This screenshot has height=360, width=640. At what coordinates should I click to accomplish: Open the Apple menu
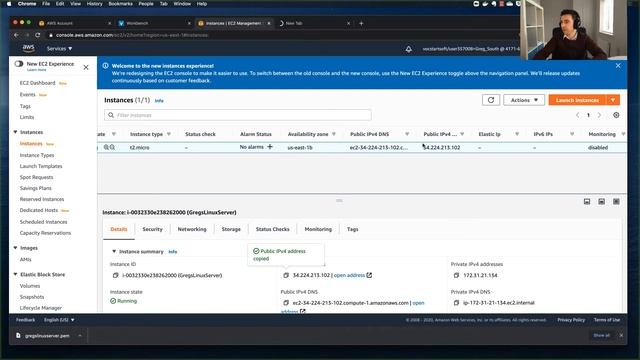point(9,4)
